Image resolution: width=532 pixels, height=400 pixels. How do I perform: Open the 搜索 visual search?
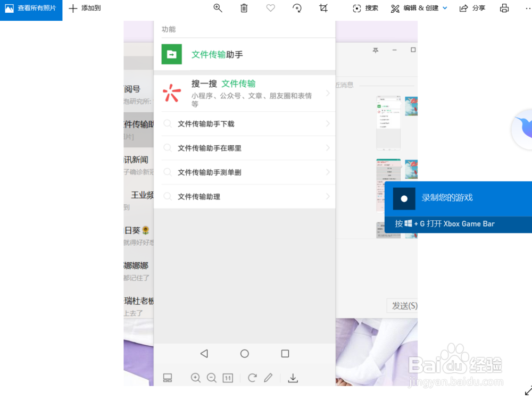365,8
